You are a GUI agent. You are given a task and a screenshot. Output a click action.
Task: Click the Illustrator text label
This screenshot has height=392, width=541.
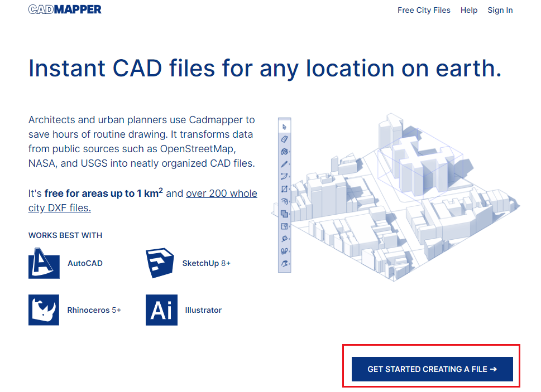point(203,311)
